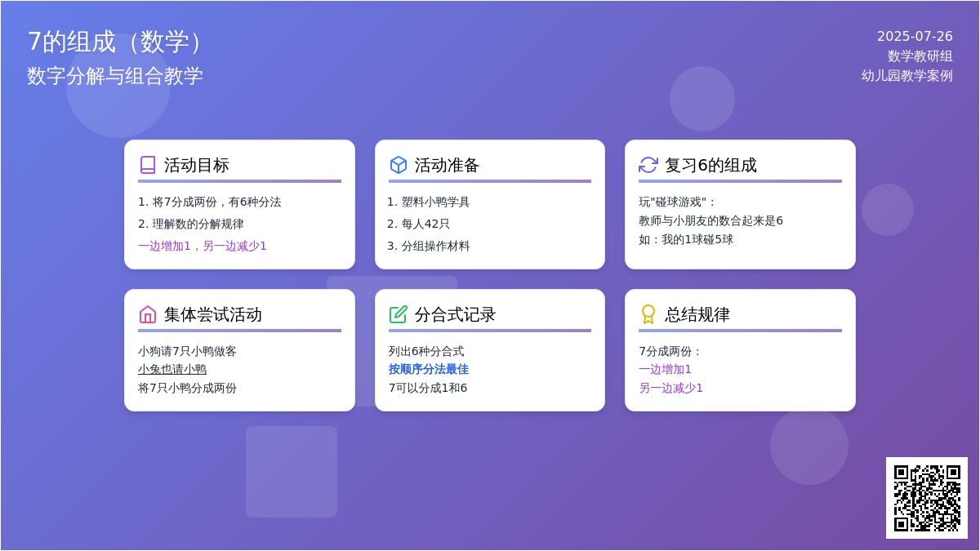Select the 活动准备 card heading
The height and width of the screenshot is (551, 980).
pos(448,165)
